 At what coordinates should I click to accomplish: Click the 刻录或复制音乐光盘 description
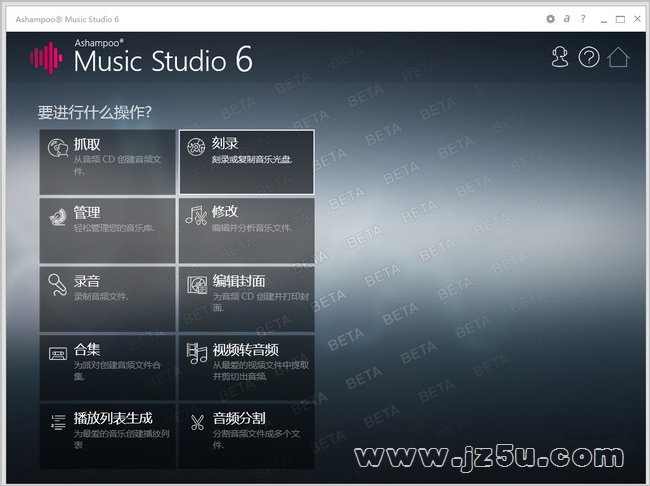pos(252,159)
